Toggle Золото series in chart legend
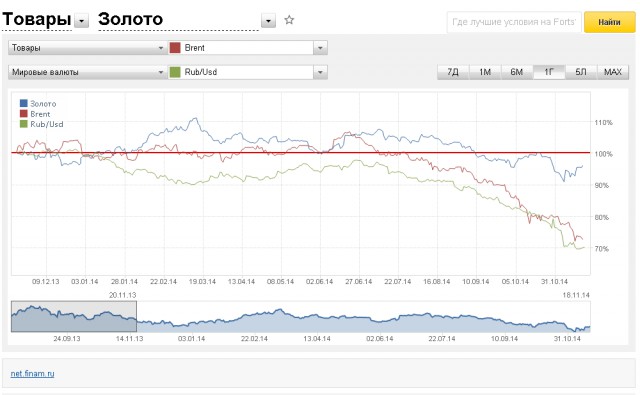Image resolution: width=640 pixels, height=395 pixels. [38, 104]
